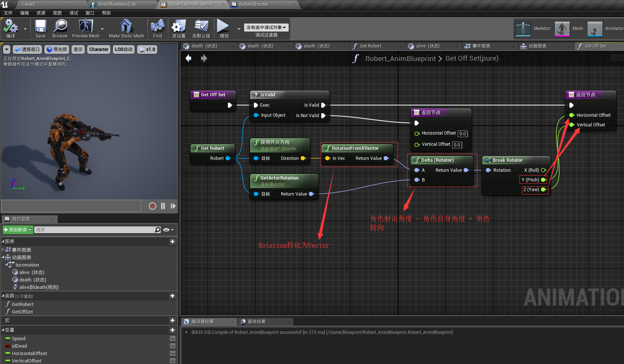Click the preview animation timeline bar
This screenshot has width=624, height=364.
[71, 206]
